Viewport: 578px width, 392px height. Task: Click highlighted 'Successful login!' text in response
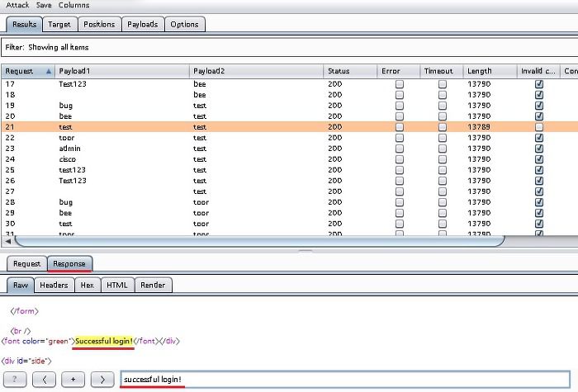(x=103, y=341)
